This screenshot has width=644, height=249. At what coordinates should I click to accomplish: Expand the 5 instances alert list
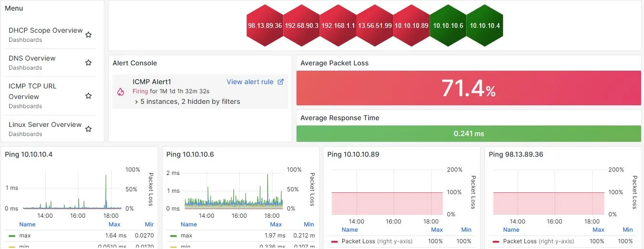[x=187, y=101]
